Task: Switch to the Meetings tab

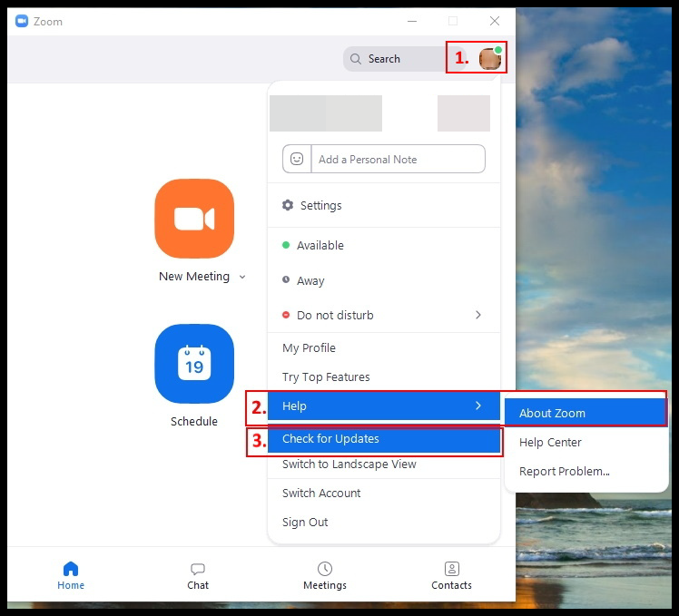Action: (325, 575)
